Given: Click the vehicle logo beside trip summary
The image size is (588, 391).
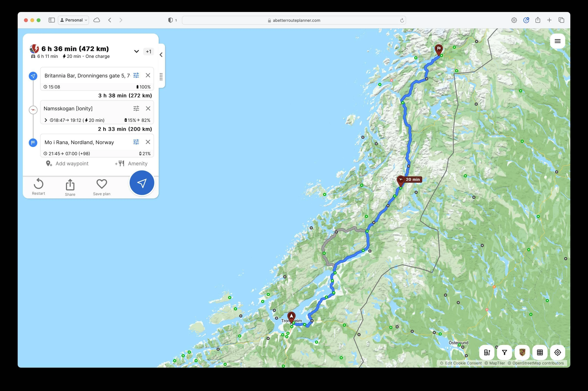Looking at the screenshot, I should click(34, 49).
